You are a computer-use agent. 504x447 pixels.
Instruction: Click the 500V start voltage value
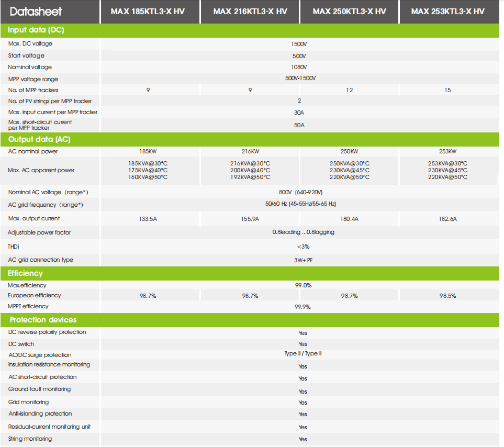coord(299,56)
